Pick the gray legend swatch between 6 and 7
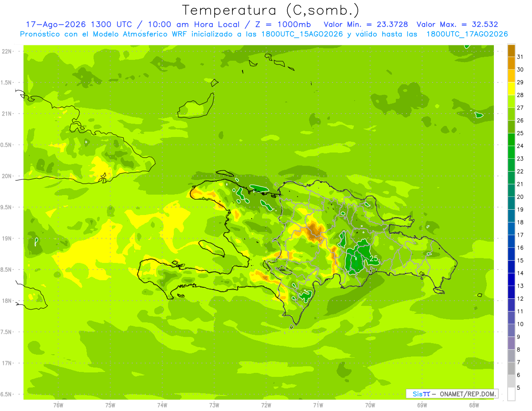532x411 pixels. (511, 368)
